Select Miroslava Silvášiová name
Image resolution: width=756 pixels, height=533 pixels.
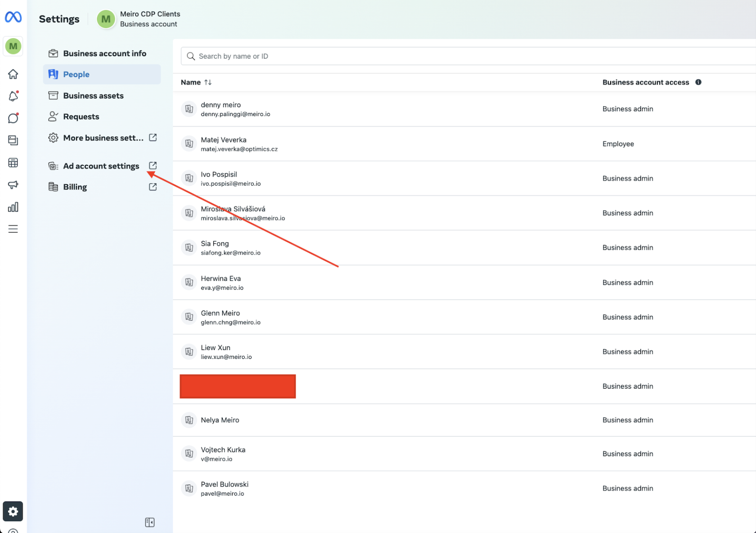point(233,209)
